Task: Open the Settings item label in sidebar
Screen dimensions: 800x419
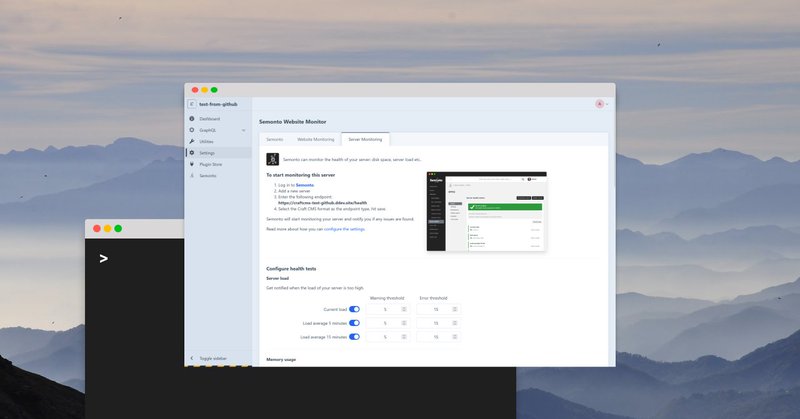Action: click(207, 153)
